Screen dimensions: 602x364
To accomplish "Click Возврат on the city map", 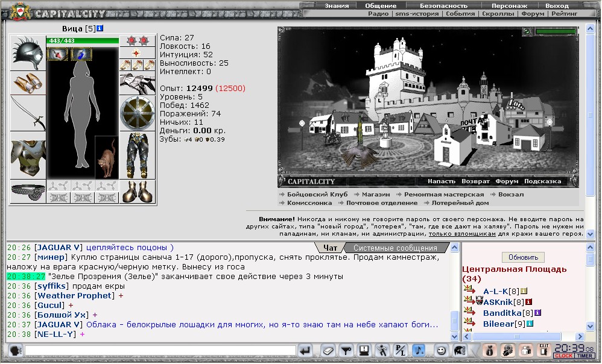I will pyautogui.click(x=476, y=181).
